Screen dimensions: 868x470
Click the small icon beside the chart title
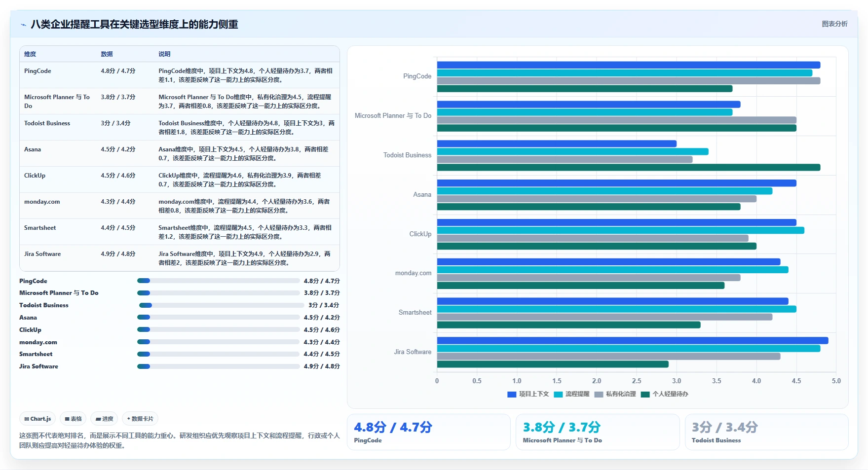coord(23,25)
